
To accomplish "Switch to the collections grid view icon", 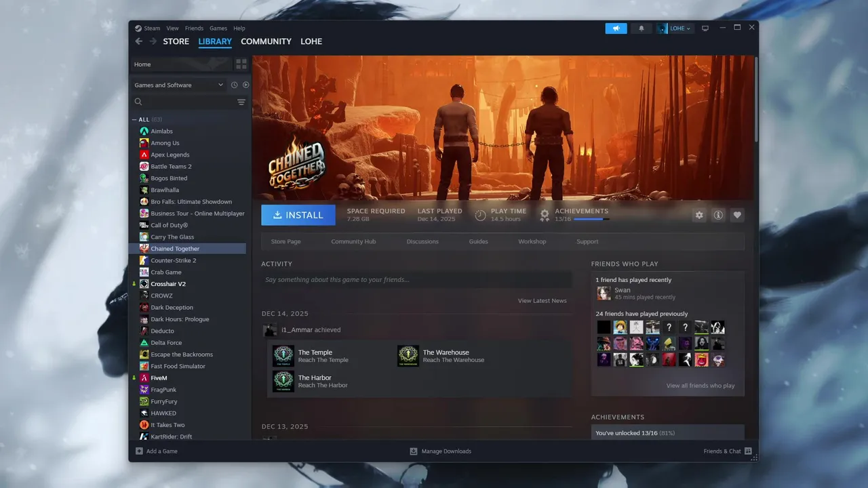I will tap(241, 64).
